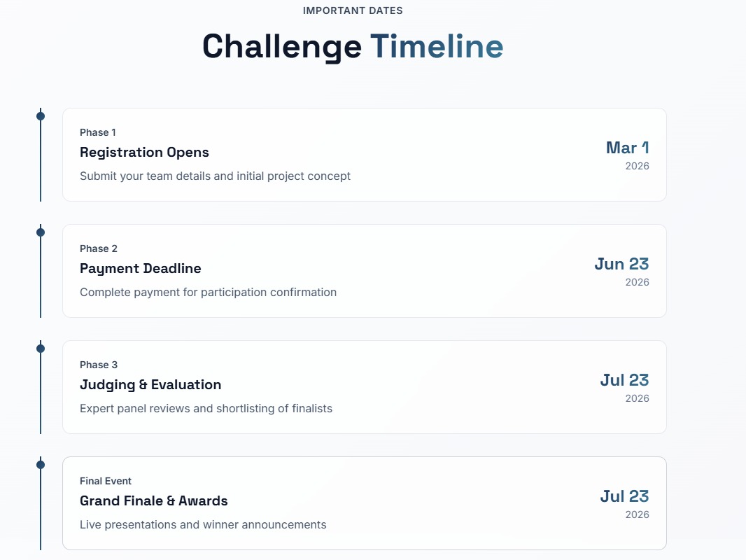
Task: Click the Jul 23 date in Phase 3
Action: (624, 380)
